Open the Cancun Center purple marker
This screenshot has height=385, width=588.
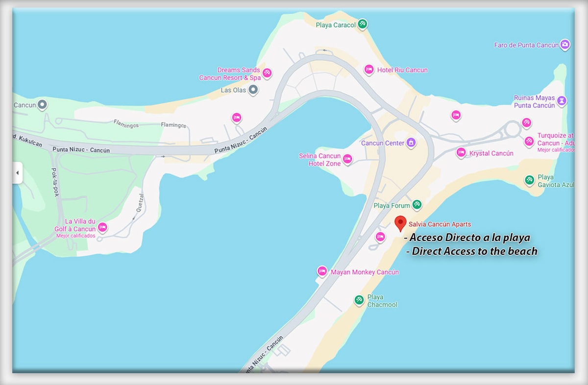(411, 143)
